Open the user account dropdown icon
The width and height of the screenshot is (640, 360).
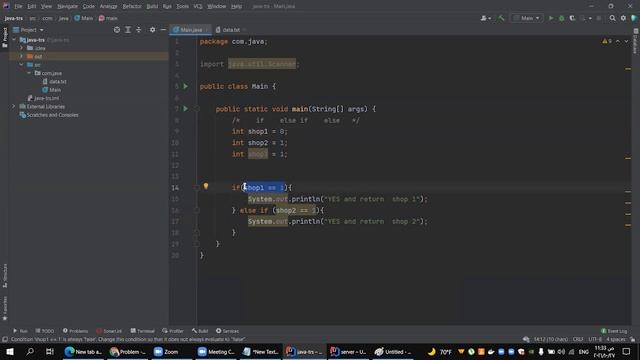485,18
